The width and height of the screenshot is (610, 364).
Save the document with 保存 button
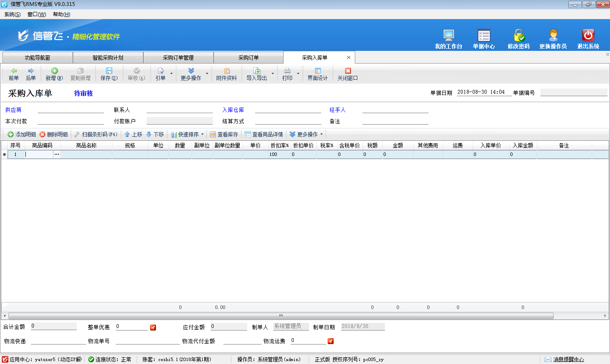pos(109,74)
